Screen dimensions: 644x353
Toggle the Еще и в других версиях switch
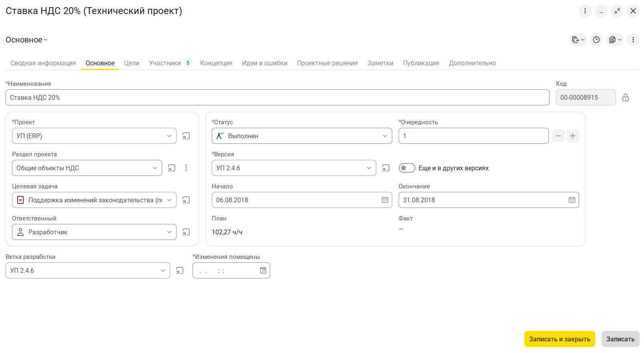[x=407, y=168]
